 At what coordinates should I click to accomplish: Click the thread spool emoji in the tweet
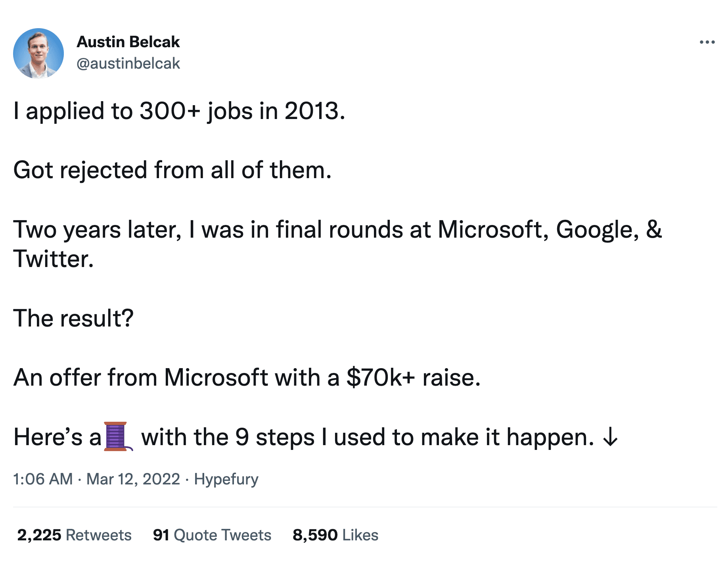tap(116, 437)
